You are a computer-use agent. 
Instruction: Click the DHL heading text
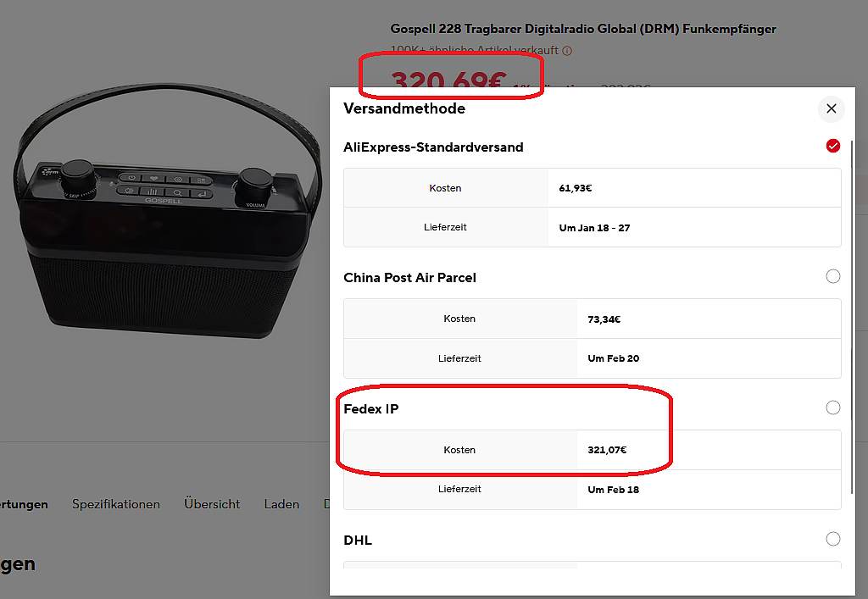pyautogui.click(x=358, y=541)
